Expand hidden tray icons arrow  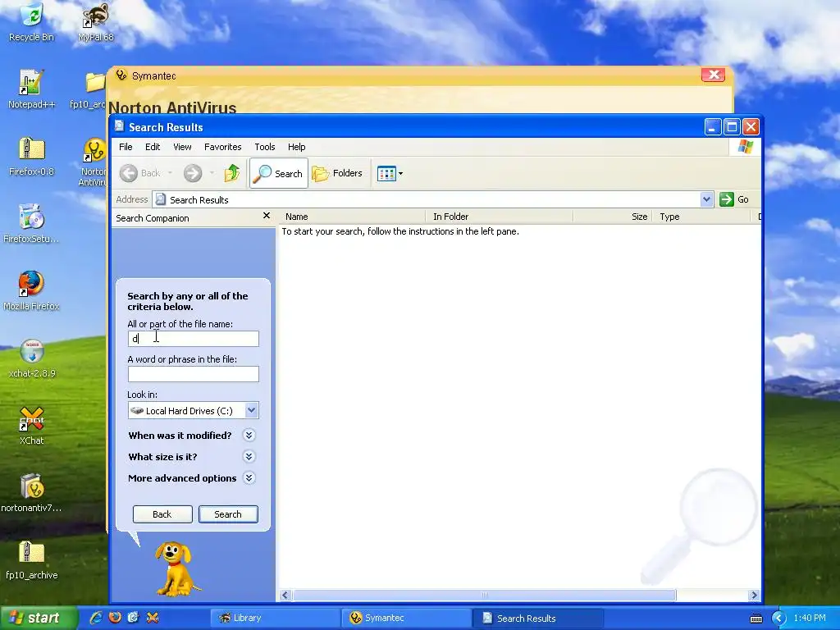[778, 619]
